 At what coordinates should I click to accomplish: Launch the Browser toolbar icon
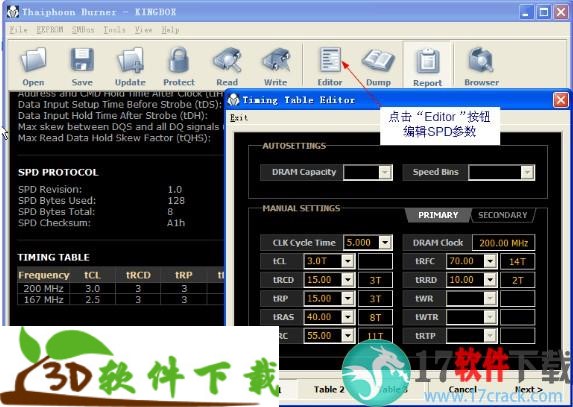click(481, 61)
